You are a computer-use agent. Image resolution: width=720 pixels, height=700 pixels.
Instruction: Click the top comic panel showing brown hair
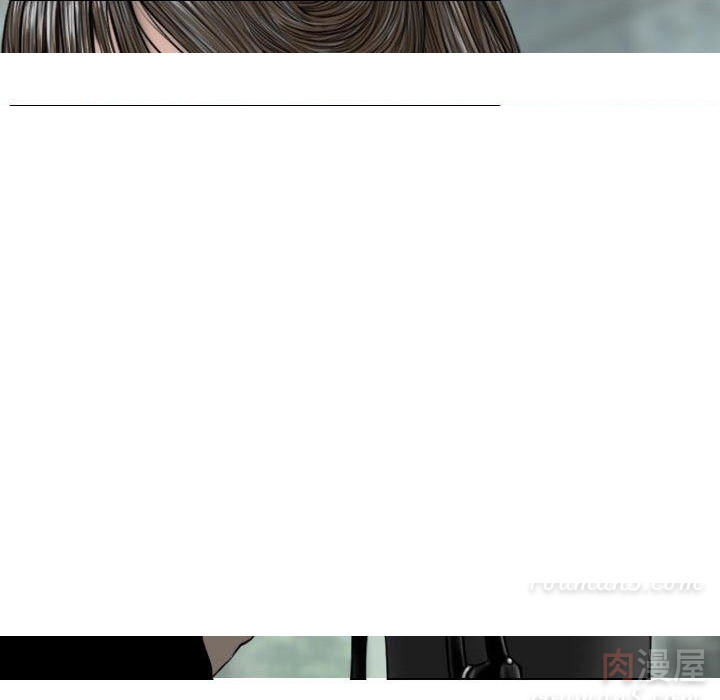(x=360, y=26)
